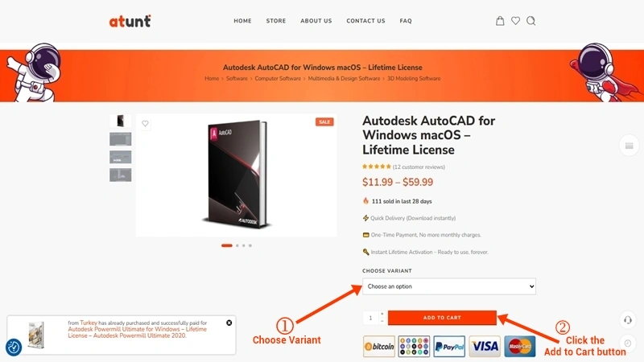This screenshot has width=644, height=362.
Task: Click the cookie consent badge icon
Action: (x=14, y=348)
